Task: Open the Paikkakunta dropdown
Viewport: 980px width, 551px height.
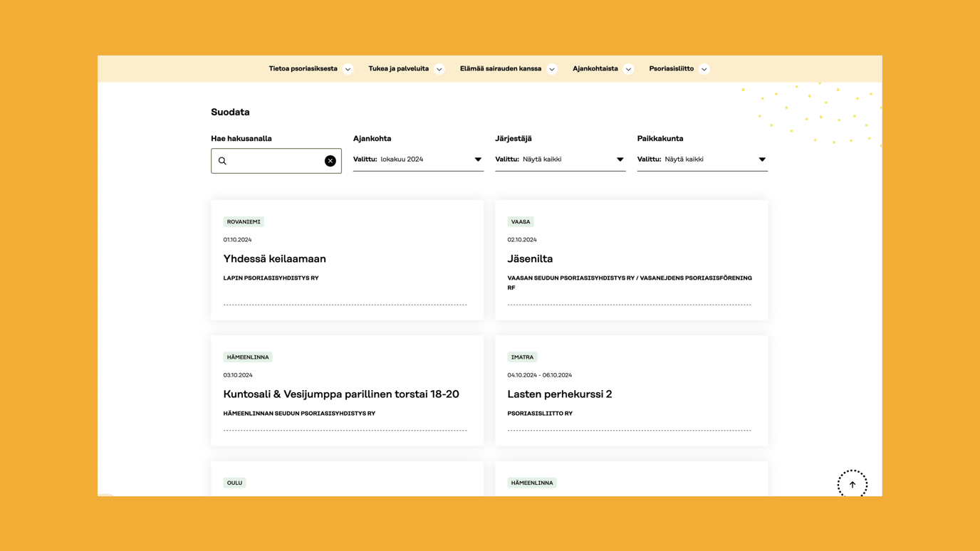Action: 702,159
